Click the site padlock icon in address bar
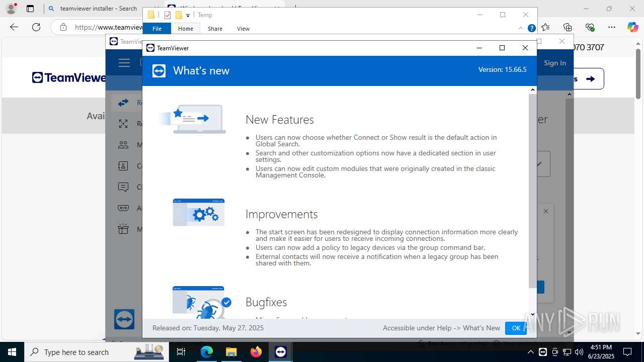 click(x=63, y=27)
